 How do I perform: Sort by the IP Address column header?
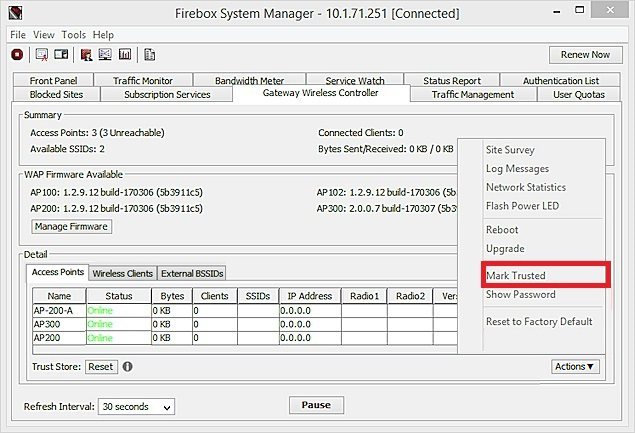[x=310, y=296]
